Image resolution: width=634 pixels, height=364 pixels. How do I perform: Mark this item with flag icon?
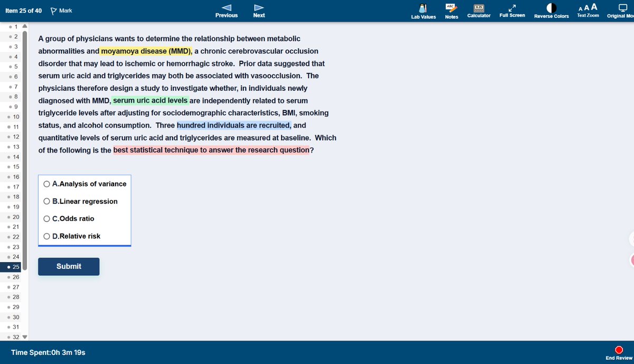[x=53, y=11]
